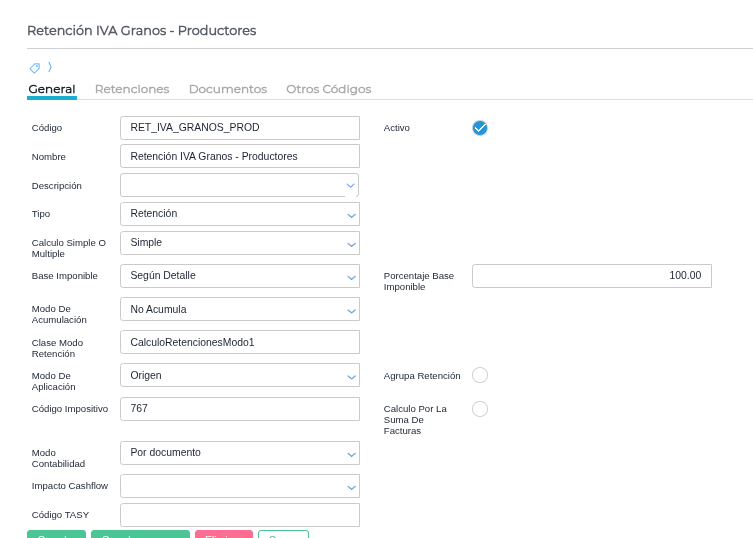Switch to the Retenciones tab

[132, 89]
